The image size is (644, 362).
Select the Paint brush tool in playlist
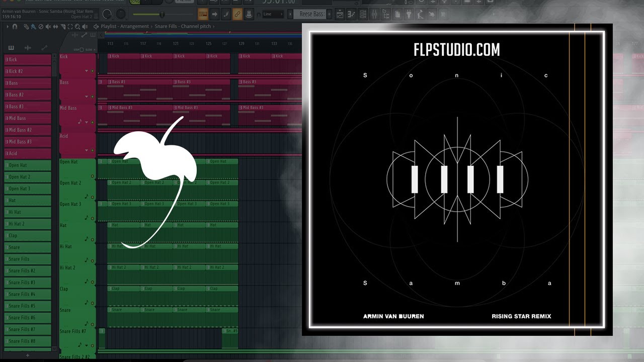[x=33, y=26]
